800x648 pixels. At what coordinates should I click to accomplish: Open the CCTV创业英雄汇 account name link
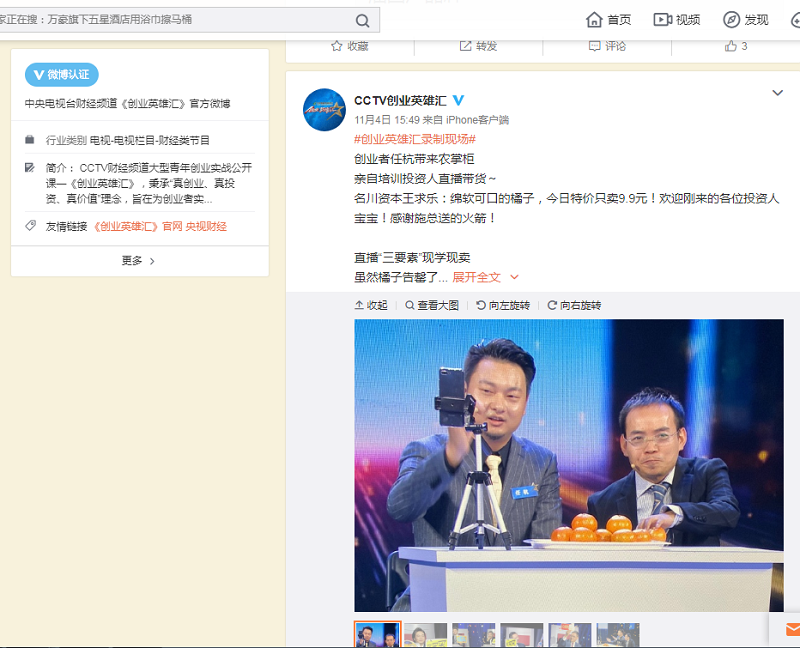pos(401,101)
